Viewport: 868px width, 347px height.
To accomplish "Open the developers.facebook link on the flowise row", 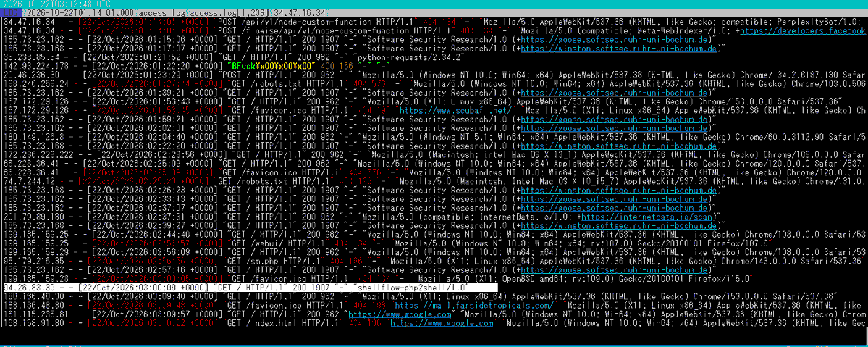I will pyautogui.click(x=804, y=31).
